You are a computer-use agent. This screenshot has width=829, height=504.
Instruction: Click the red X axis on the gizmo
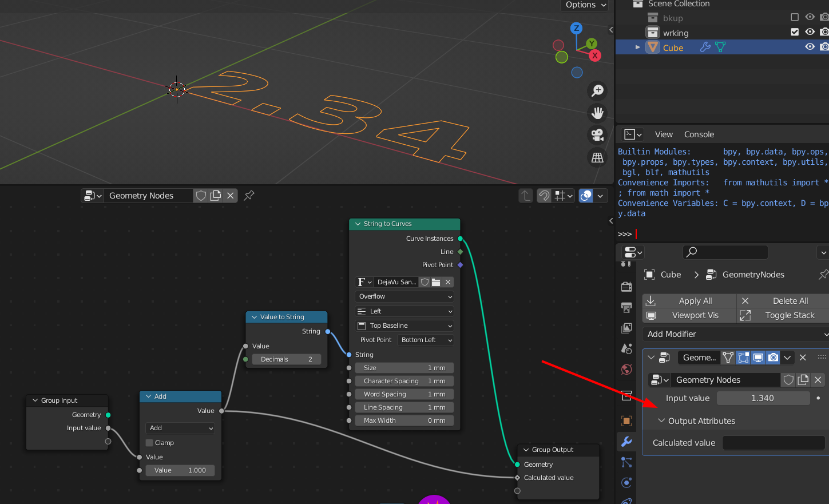tap(595, 55)
